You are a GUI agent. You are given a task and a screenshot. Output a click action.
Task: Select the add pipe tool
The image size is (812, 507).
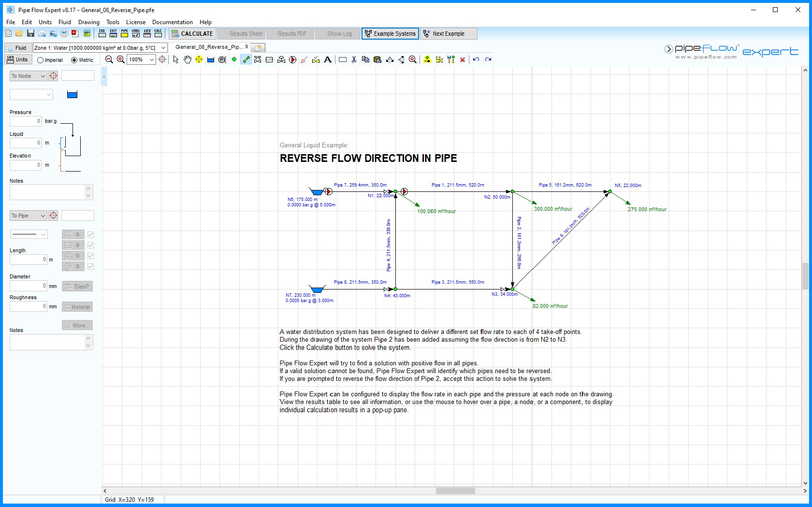click(x=246, y=59)
